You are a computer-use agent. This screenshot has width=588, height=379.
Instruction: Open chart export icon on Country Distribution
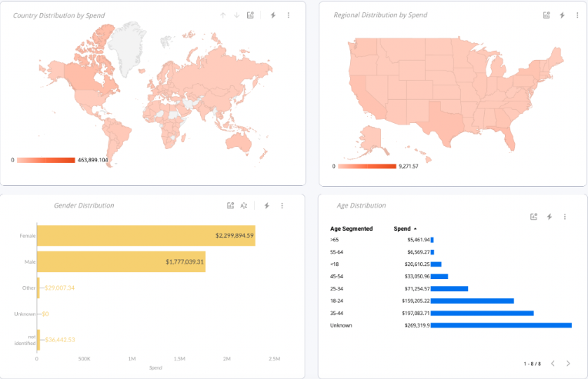point(250,15)
